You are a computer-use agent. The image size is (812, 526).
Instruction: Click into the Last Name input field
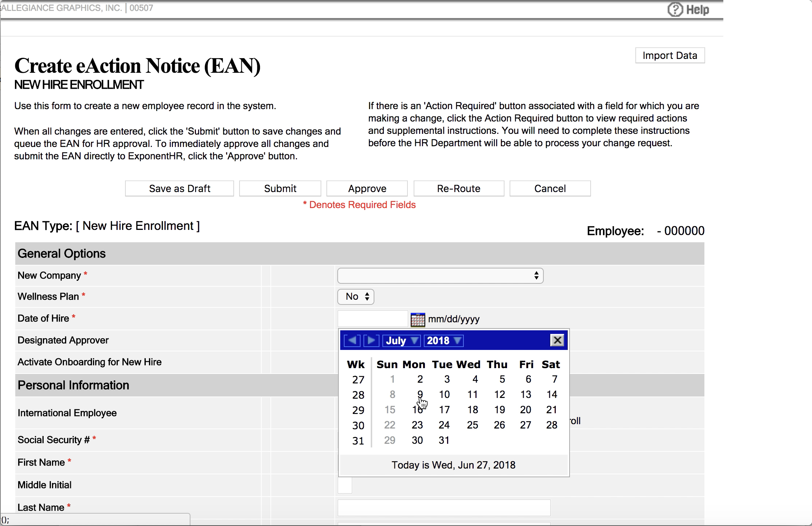[444, 507]
